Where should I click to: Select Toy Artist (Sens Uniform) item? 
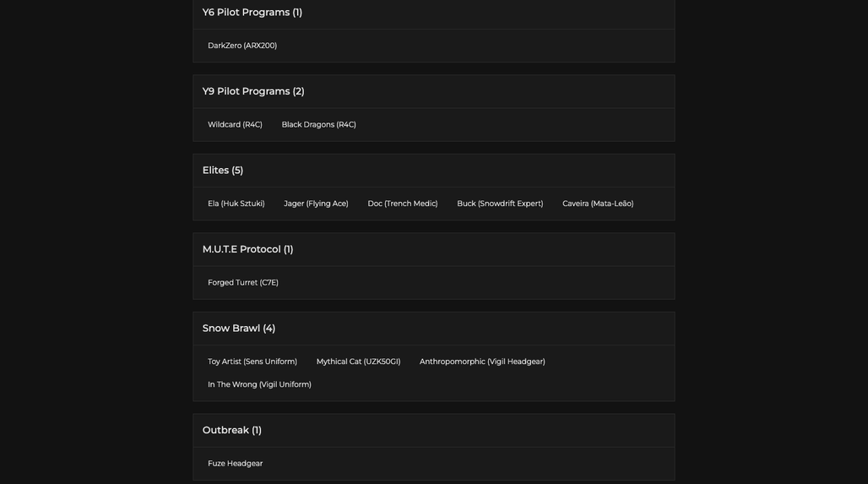[252, 362]
